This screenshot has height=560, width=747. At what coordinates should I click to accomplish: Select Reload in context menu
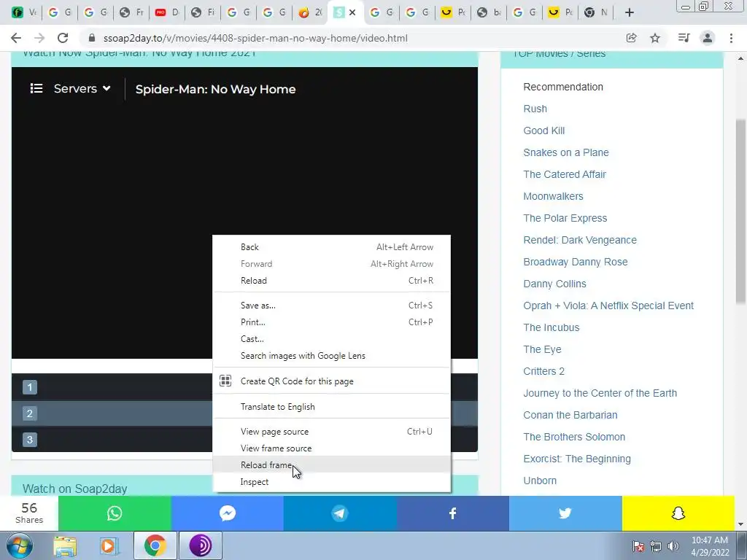pyautogui.click(x=332, y=281)
